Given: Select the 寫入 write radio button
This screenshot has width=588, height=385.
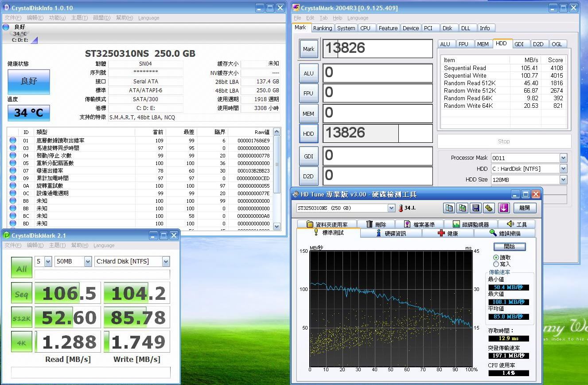Looking at the screenshot, I should click(x=496, y=264).
